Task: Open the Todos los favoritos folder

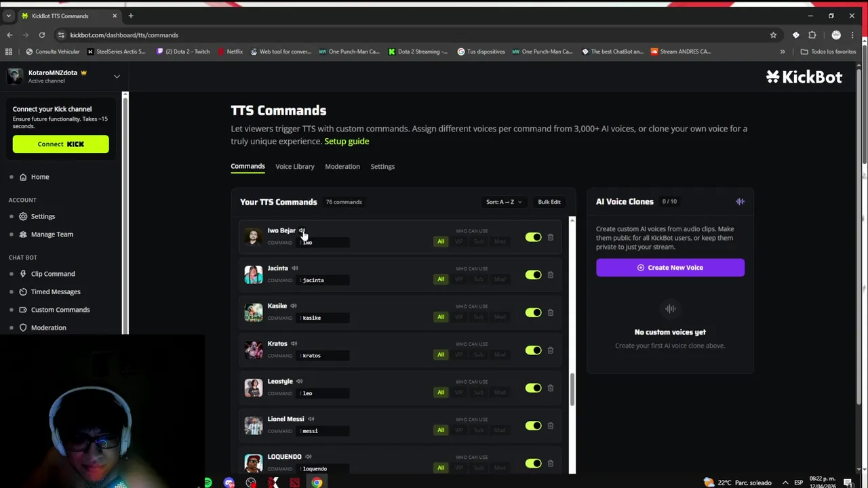Action: click(x=828, y=52)
